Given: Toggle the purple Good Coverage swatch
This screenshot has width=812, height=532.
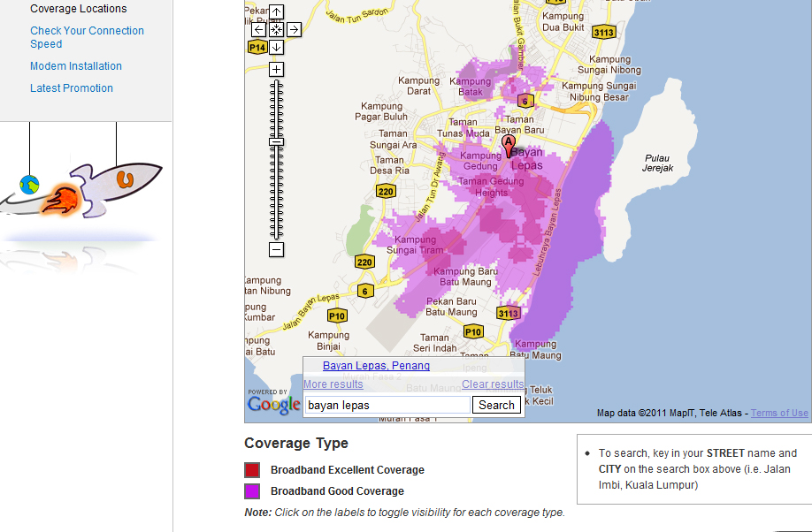Looking at the screenshot, I should [x=252, y=491].
